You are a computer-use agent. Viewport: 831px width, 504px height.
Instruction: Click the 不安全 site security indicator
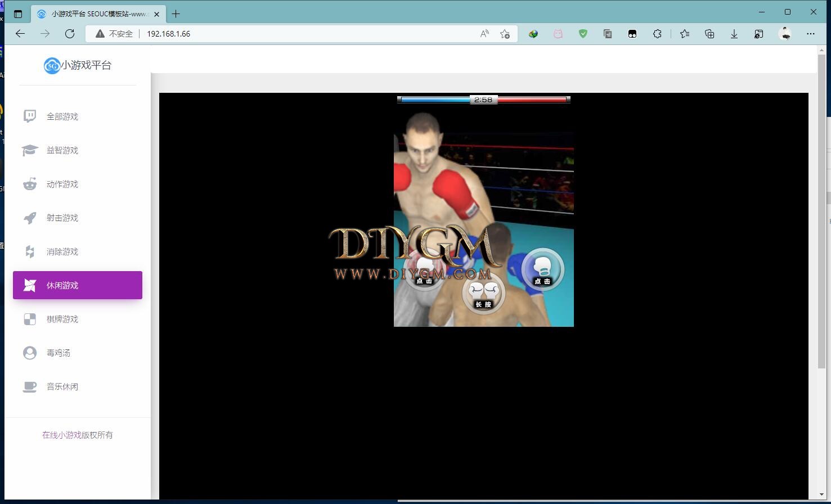point(114,34)
